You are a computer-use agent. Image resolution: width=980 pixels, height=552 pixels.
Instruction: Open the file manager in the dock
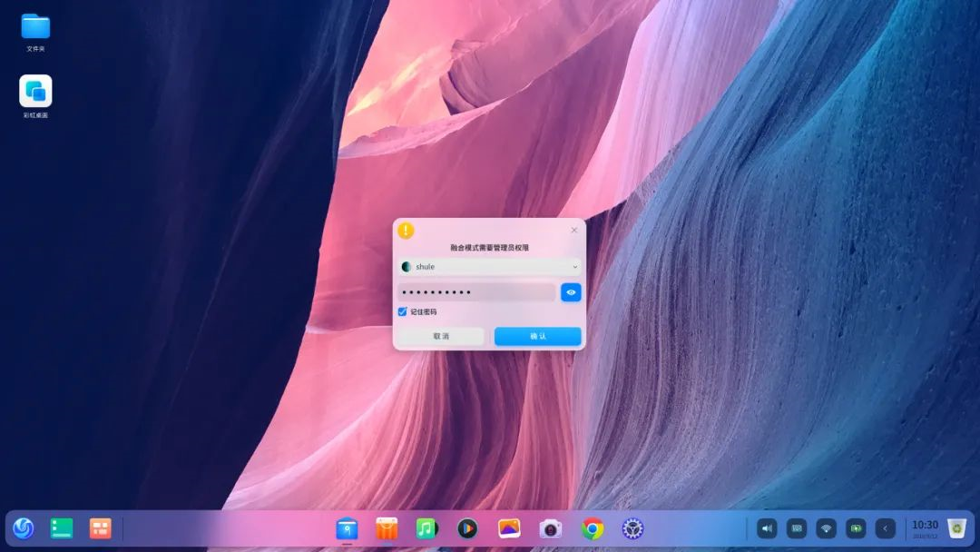[347, 529]
